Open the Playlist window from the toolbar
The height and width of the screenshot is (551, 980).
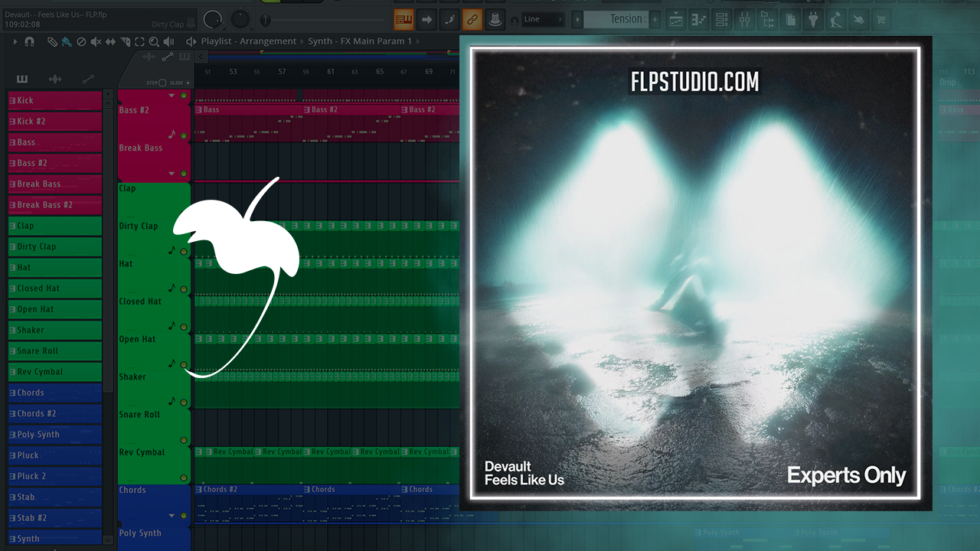[x=676, y=19]
